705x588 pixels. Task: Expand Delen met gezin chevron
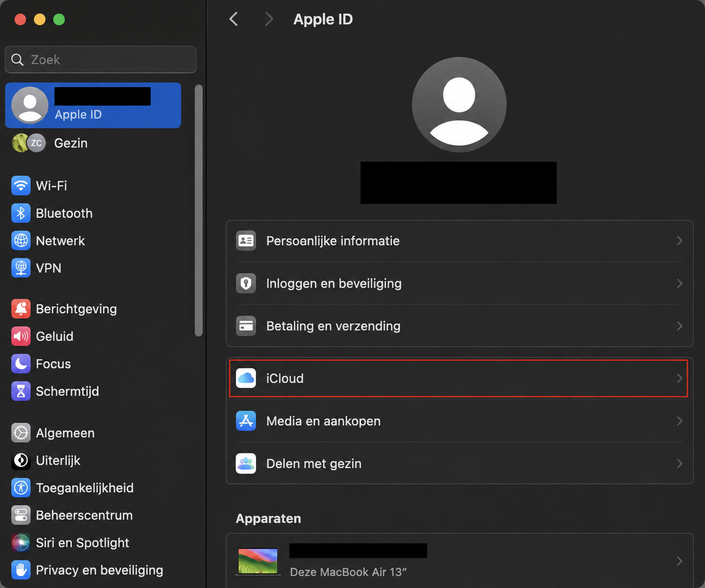679,464
